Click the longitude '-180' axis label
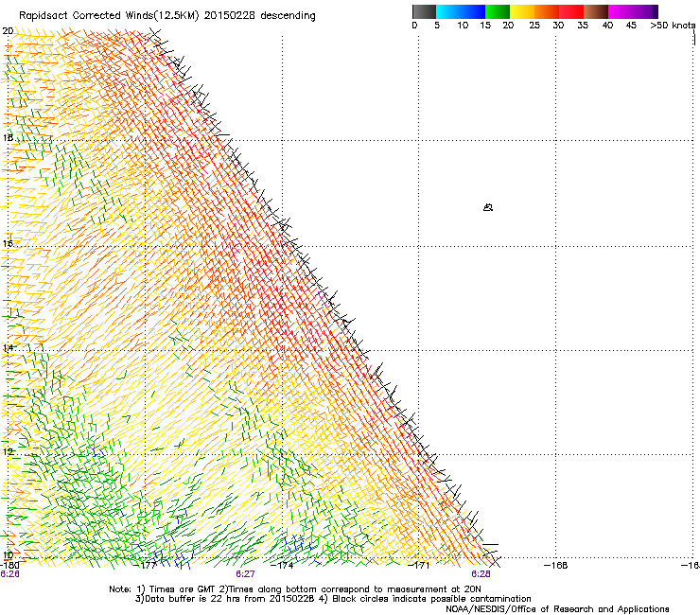The image size is (700, 615). tap(9, 566)
